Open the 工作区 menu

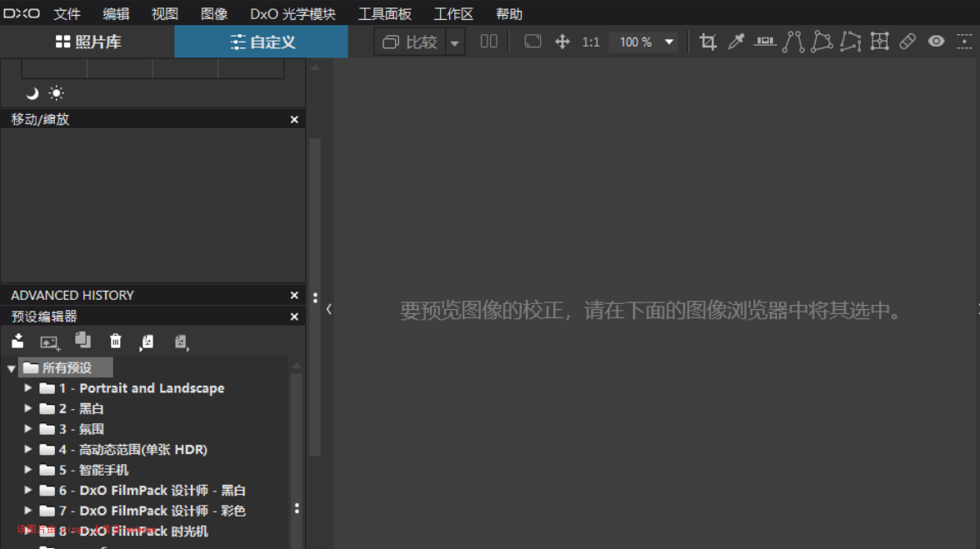(x=453, y=13)
